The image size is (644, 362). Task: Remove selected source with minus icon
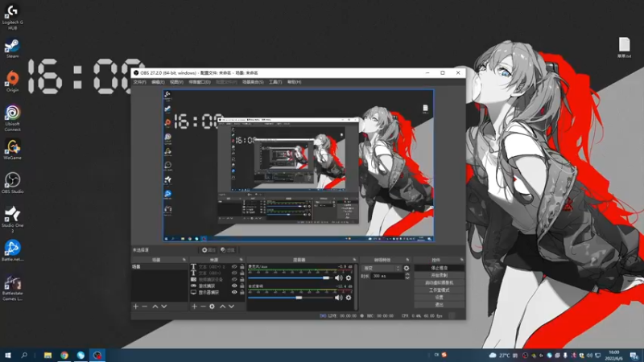(x=203, y=306)
